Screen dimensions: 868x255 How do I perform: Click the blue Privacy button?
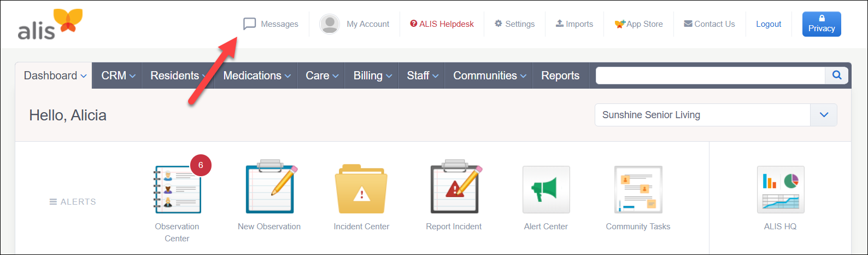pos(822,24)
